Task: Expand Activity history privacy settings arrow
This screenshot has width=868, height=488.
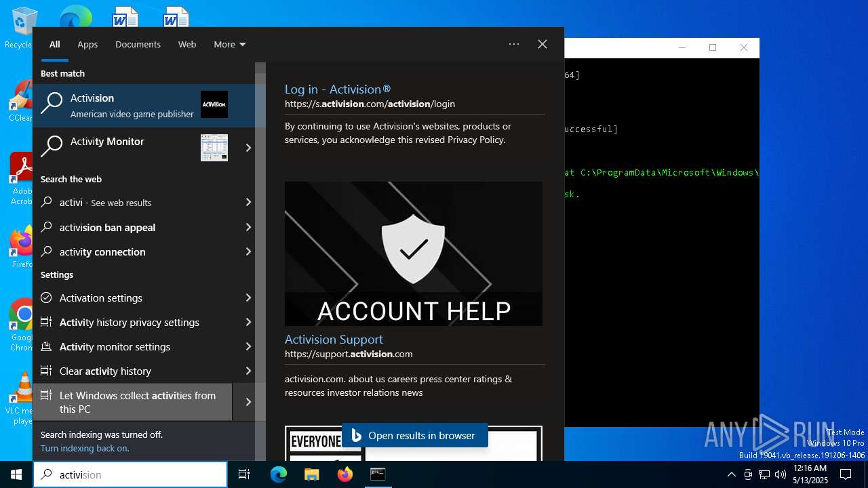Action: click(248, 322)
